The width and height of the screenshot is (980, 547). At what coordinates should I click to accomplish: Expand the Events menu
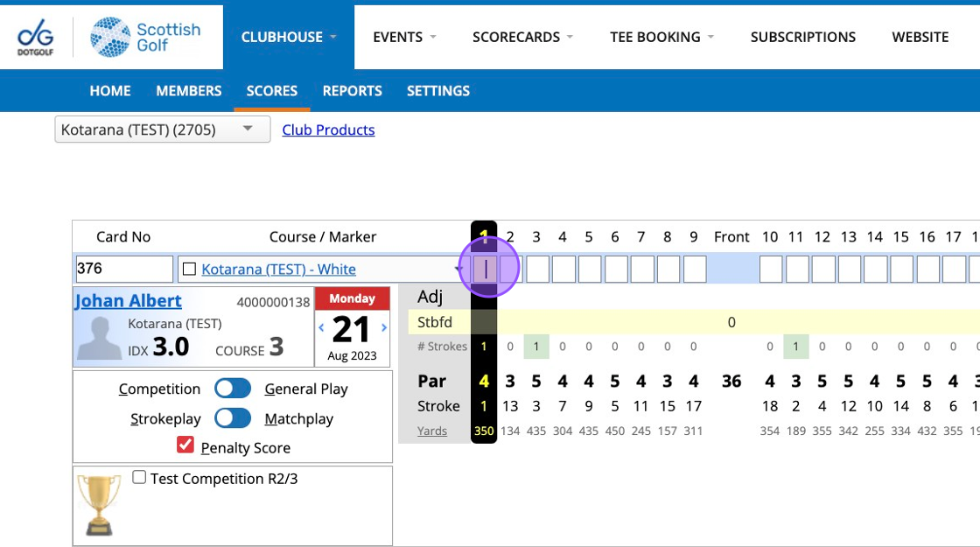pyautogui.click(x=404, y=37)
